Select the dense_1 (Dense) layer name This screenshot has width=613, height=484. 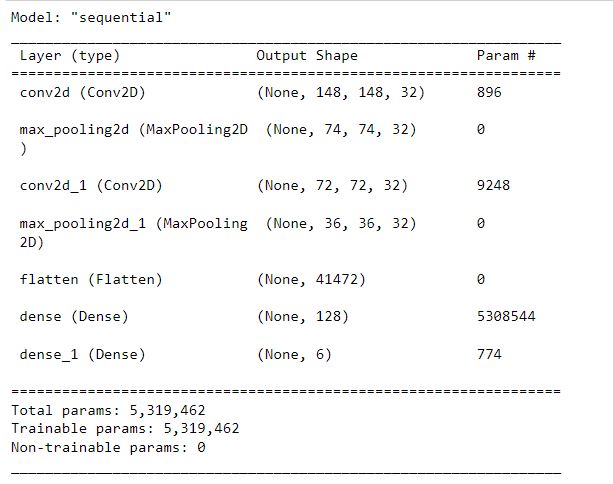point(82,354)
